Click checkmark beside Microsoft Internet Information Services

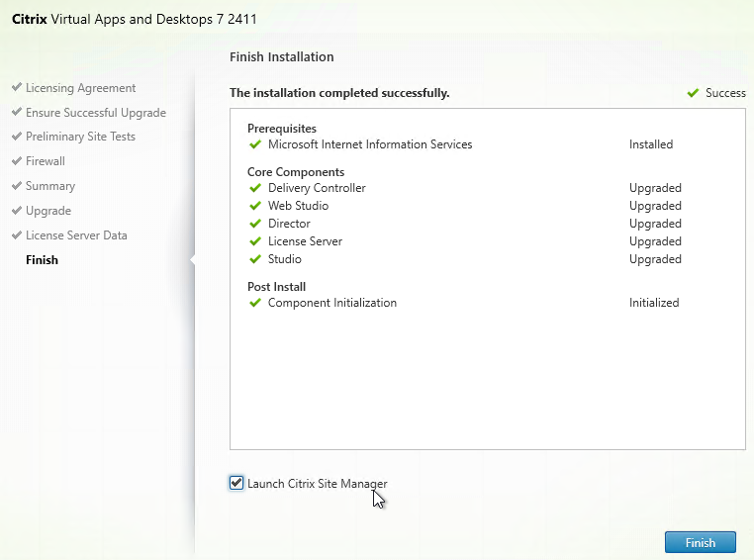[x=255, y=144]
